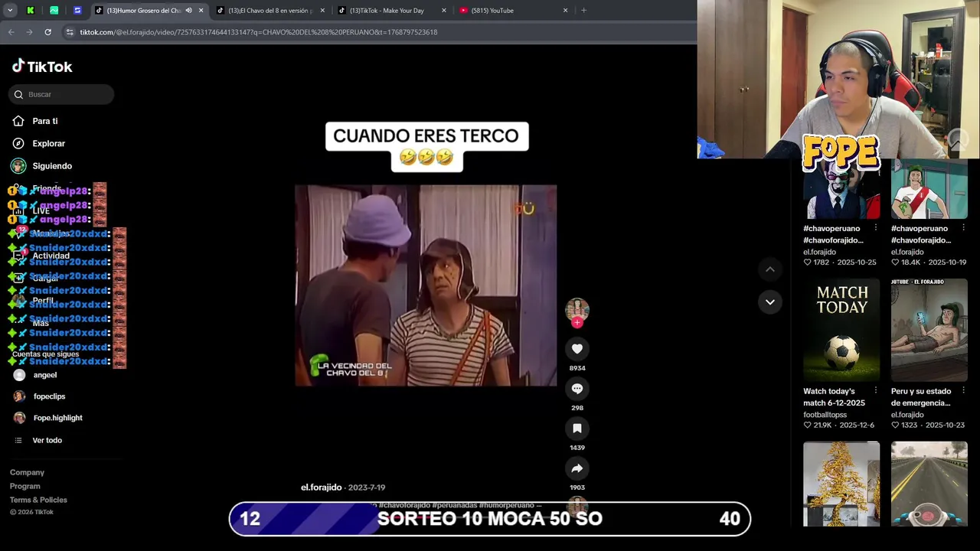Open a new browser tab

tap(583, 11)
